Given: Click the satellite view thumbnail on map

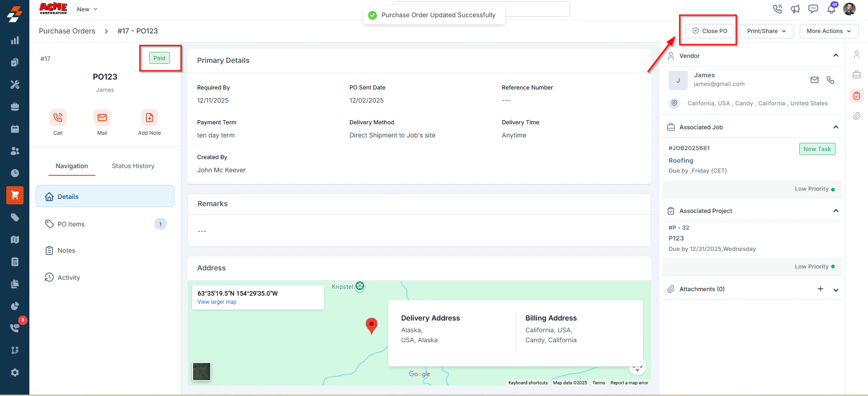Looking at the screenshot, I should 202,372.
